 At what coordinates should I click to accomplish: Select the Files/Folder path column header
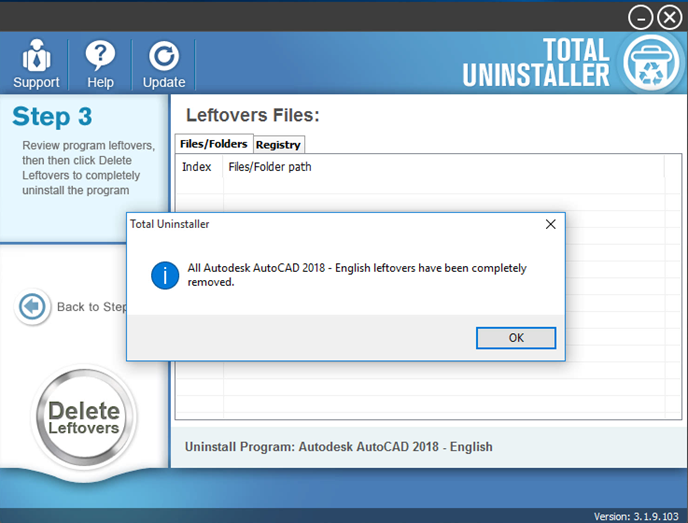[443, 167]
